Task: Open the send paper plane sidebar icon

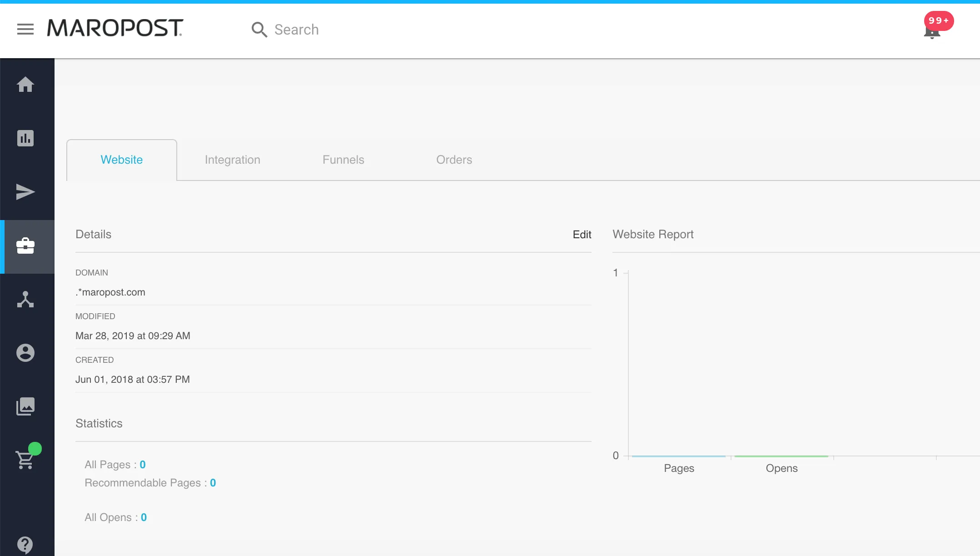Action: [x=25, y=192]
